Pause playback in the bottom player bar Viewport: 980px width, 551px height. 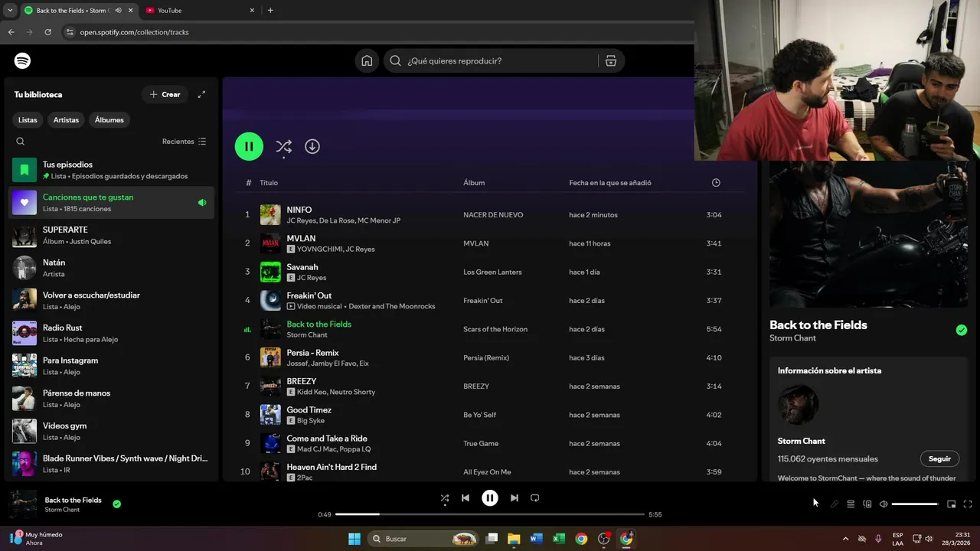[x=490, y=498]
